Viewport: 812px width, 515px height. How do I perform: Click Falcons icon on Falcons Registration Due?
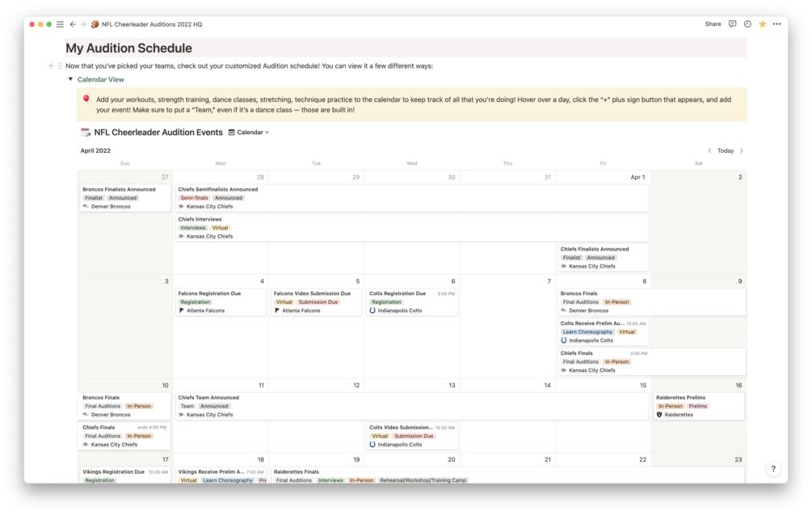(x=181, y=311)
